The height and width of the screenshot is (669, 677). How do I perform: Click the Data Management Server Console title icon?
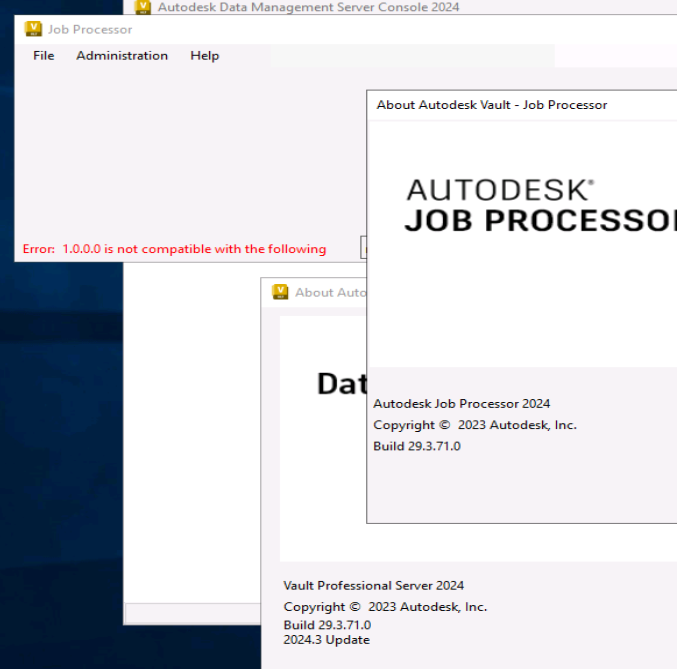pyautogui.click(x=143, y=7)
